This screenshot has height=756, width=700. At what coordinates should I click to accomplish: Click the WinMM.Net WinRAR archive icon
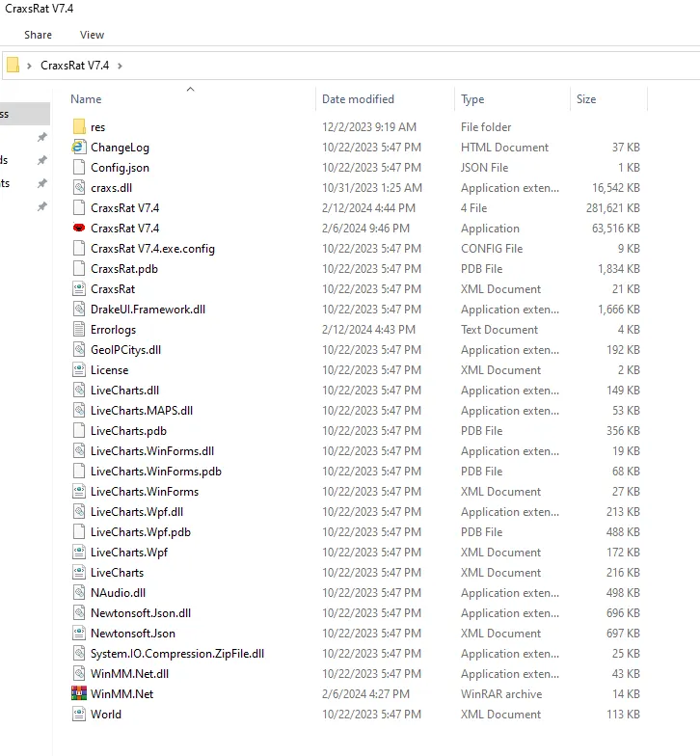tap(79, 694)
